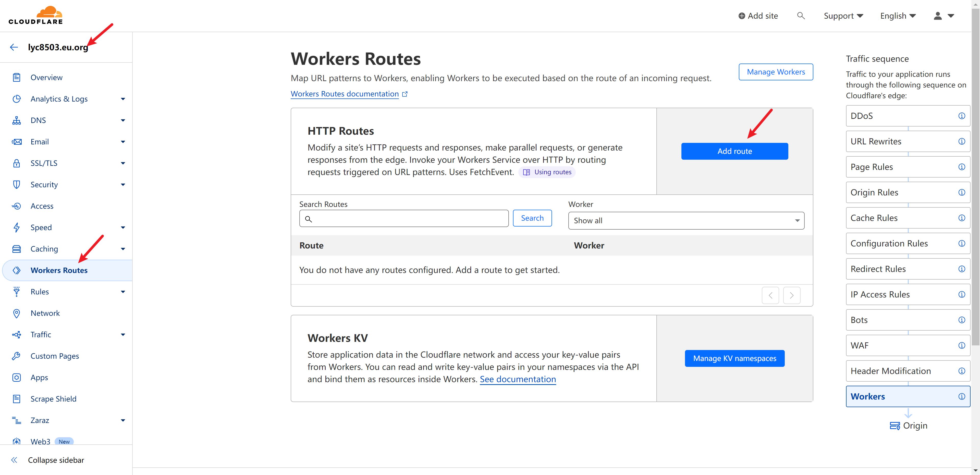980x475 pixels.
Task: Click the page vertical scrollbar
Action: [x=975, y=177]
